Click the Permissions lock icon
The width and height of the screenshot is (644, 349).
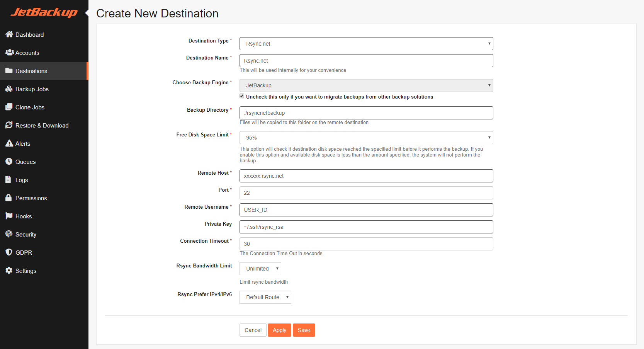pyautogui.click(x=8, y=198)
